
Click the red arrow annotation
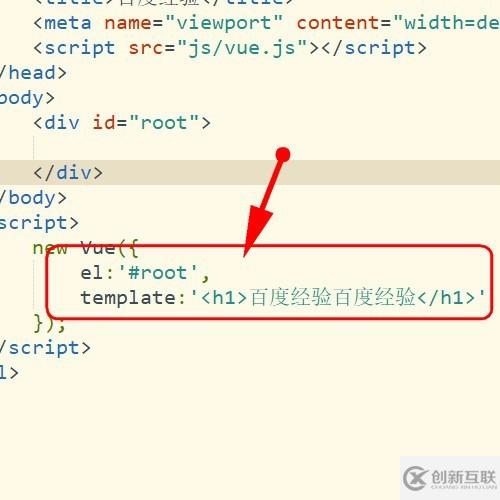coord(266,202)
